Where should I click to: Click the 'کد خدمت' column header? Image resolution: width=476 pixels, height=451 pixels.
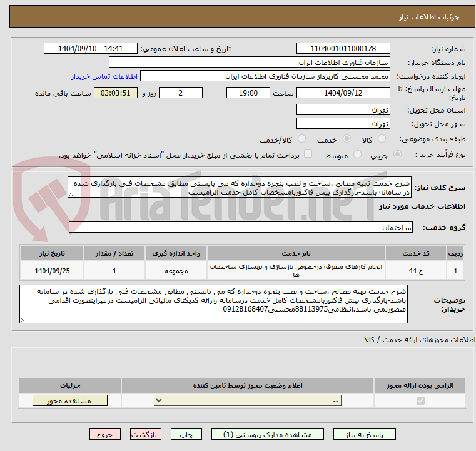416,253
